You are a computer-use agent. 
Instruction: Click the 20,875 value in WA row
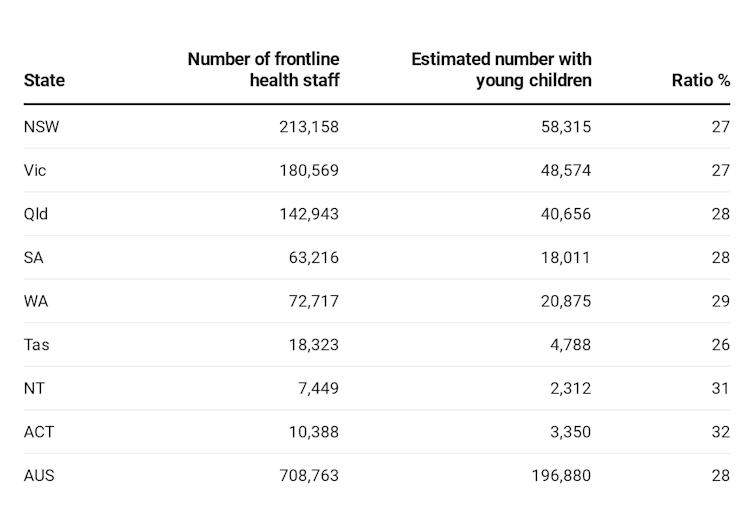[561, 301]
